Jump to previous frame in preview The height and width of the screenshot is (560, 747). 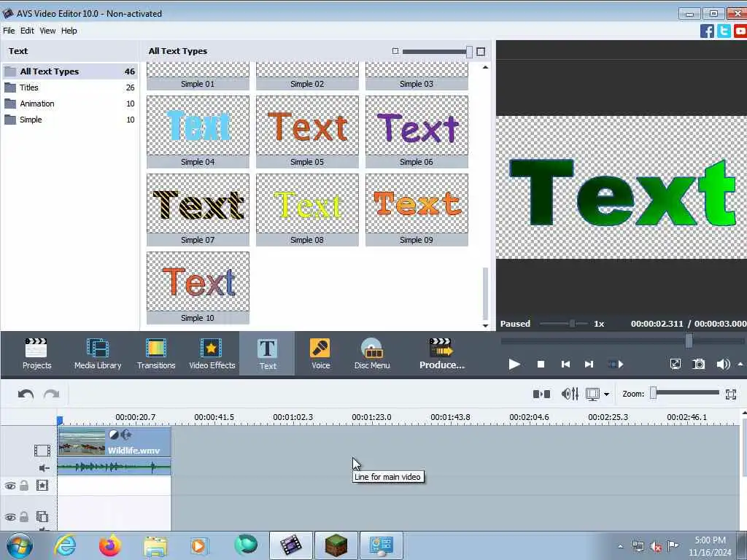(565, 365)
